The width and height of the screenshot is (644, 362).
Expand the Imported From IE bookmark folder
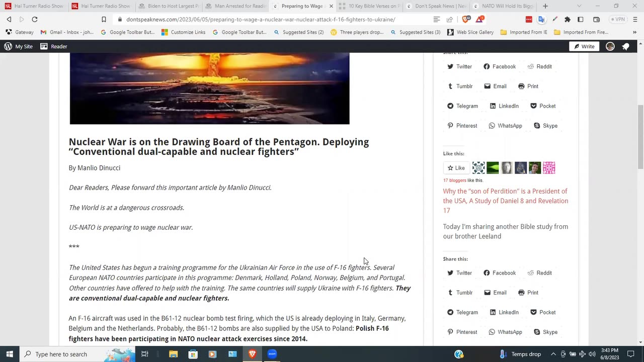click(524, 32)
